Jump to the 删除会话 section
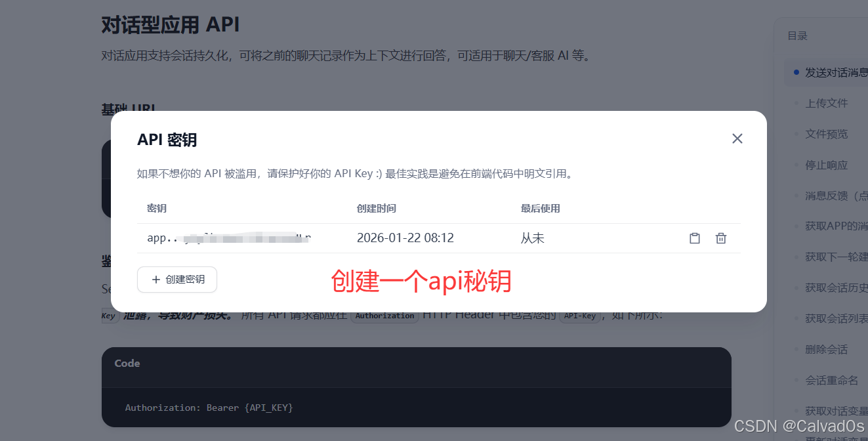This screenshot has height=441, width=868. [x=827, y=349]
